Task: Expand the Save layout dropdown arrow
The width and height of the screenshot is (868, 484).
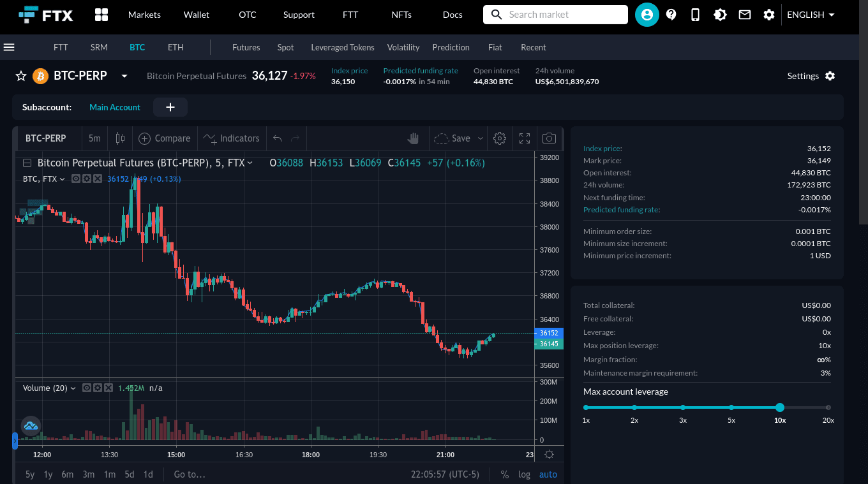Action: tap(481, 138)
